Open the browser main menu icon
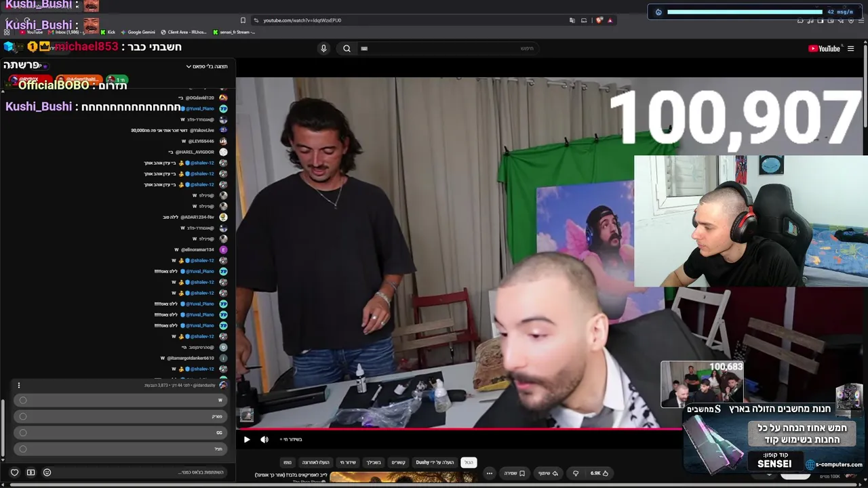The image size is (868, 488). coord(860,20)
